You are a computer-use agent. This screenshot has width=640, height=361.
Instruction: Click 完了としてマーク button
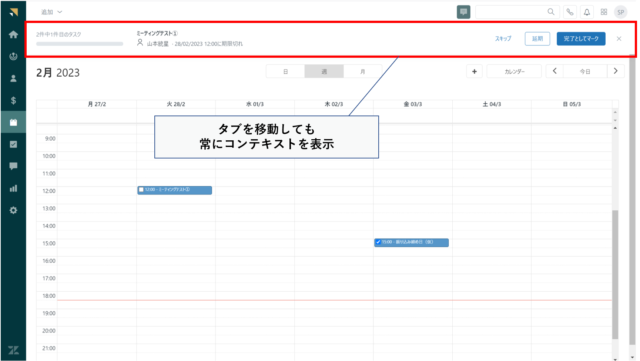tap(581, 38)
